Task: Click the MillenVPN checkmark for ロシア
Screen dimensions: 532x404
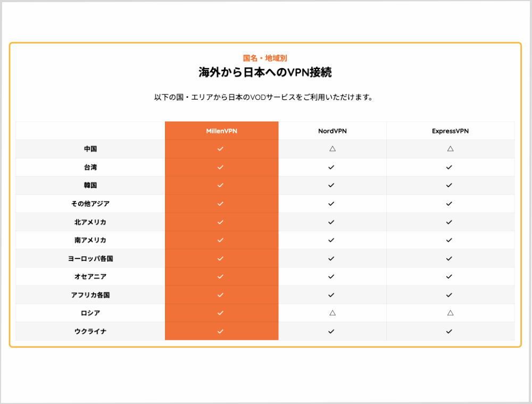Action: [x=221, y=313]
